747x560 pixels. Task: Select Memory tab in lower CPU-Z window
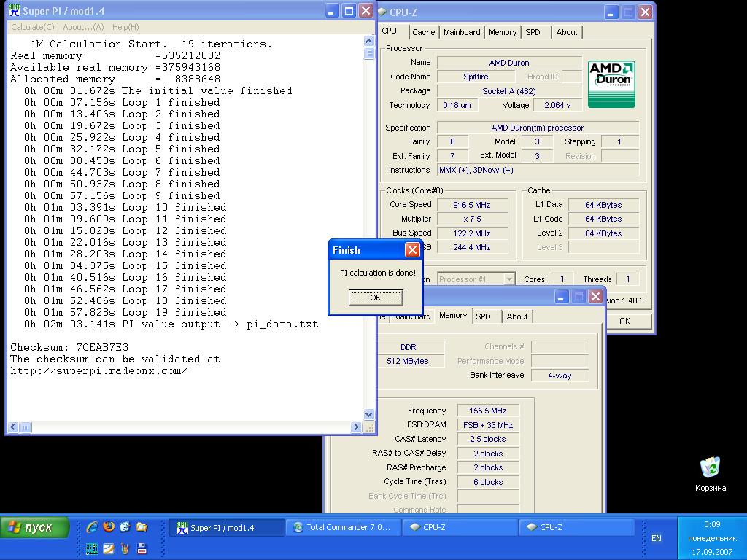[x=453, y=315]
